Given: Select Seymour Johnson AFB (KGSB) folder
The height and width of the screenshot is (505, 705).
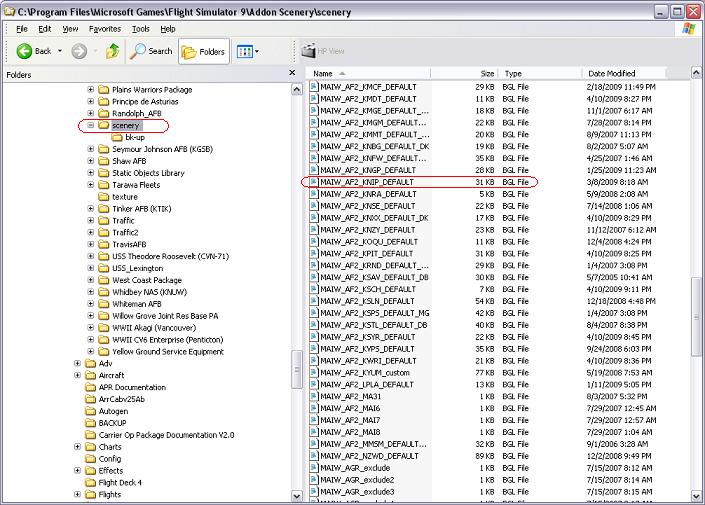Looking at the screenshot, I should tap(162, 149).
